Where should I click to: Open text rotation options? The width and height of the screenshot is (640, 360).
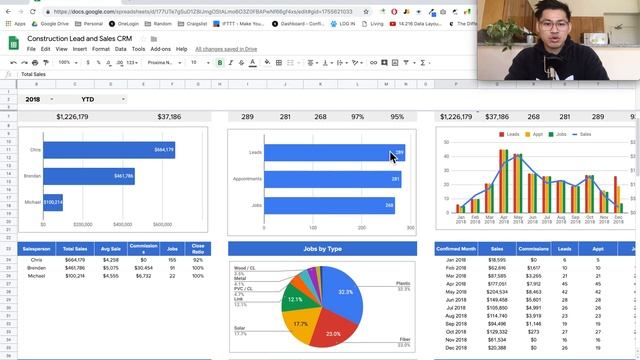click(x=358, y=63)
